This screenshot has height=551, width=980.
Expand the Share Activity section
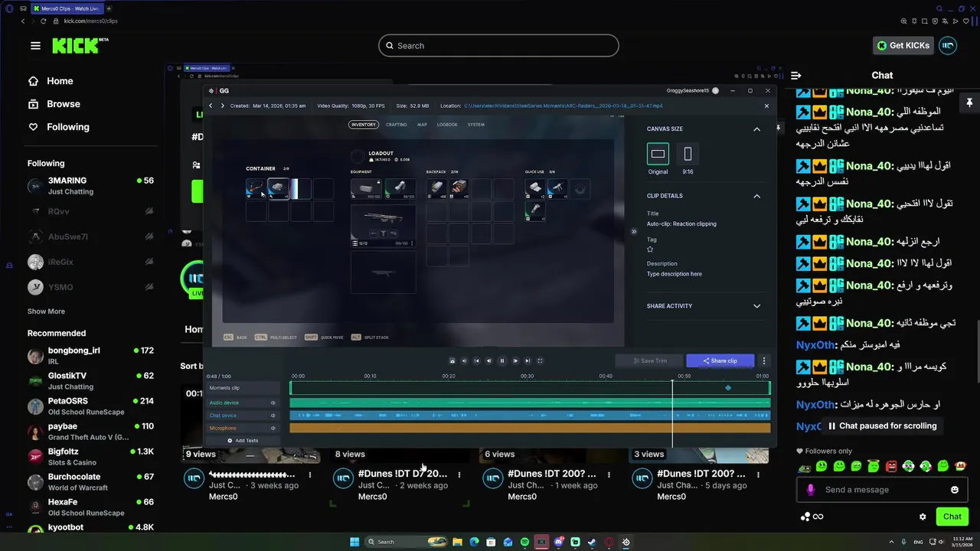click(x=756, y=306)
